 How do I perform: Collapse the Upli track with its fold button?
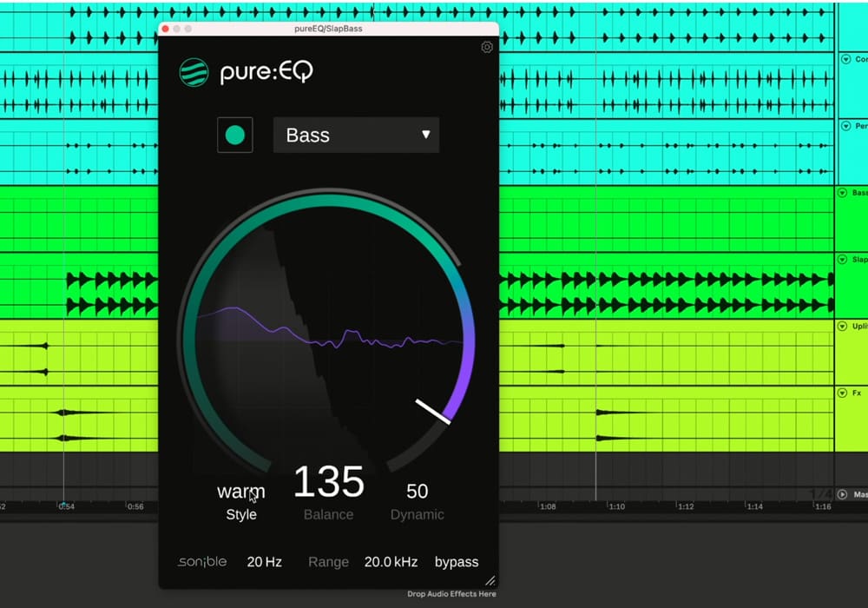point(843,327)
